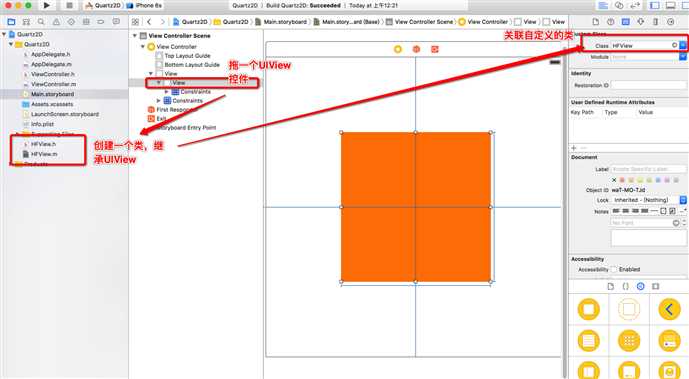Open Main.storyboard in the navigator

pos(52,94)
